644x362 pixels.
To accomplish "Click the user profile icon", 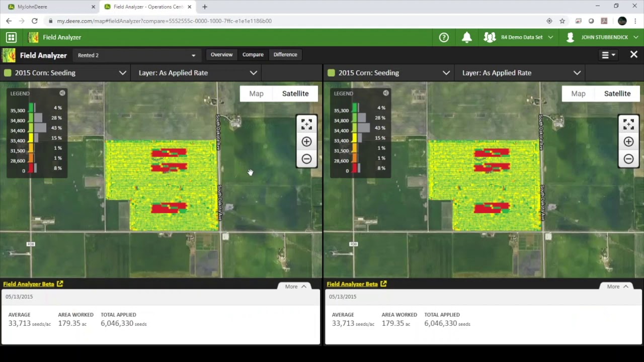I will coord(570,37).
